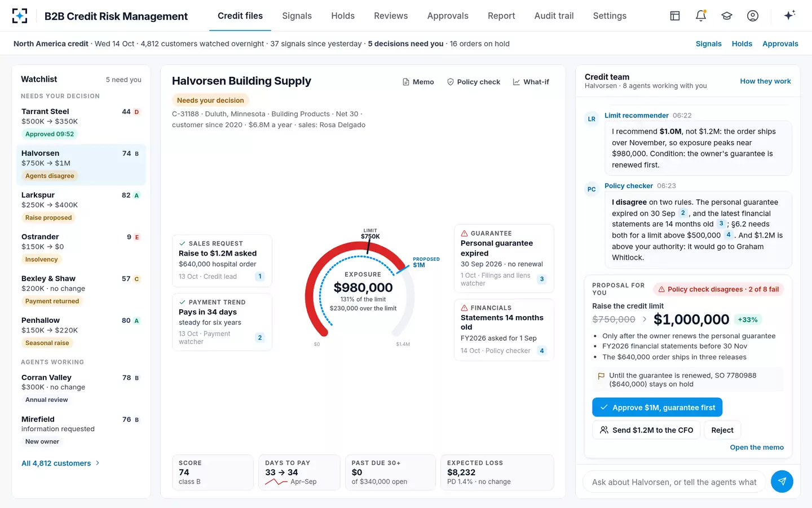Image resolution: width=812 pixels, height=508 pixels.
Task: Open citation 4 on Financials card
Action: 542,351
